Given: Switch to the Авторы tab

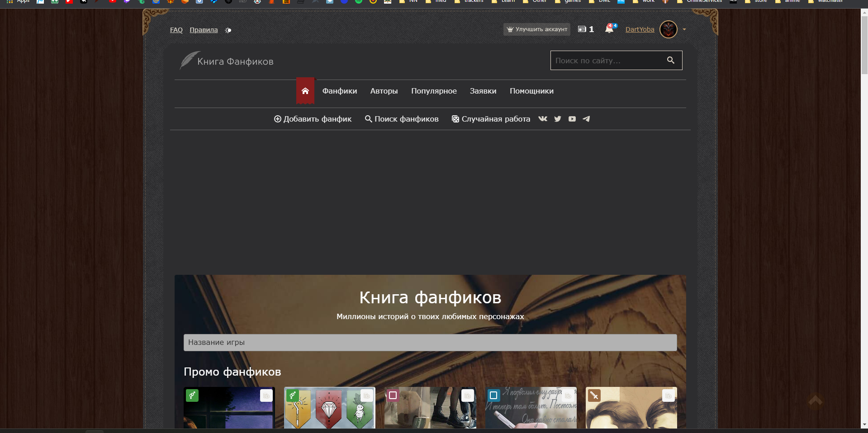Looking at the screenshot, I should [x=384, y=91].
